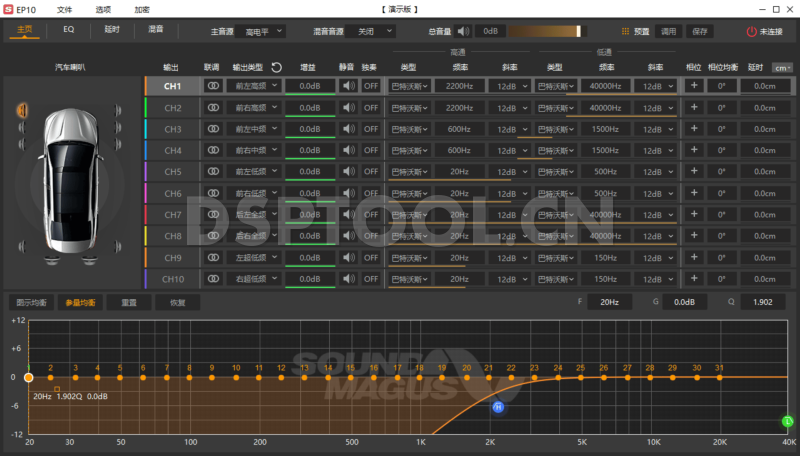Viewport: 800px width, 456px height.
Task: Click the 未连接 power connection icon
Action: tap(752, 32)
